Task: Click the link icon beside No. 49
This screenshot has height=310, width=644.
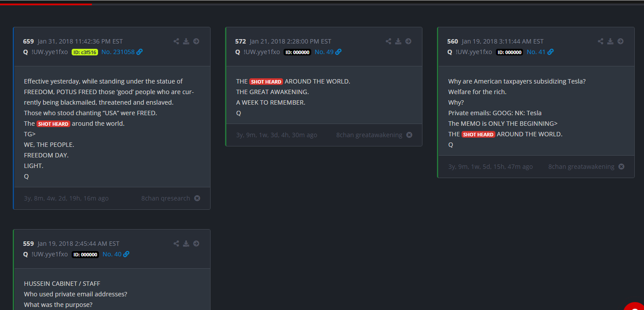Action: coord(338,52)
